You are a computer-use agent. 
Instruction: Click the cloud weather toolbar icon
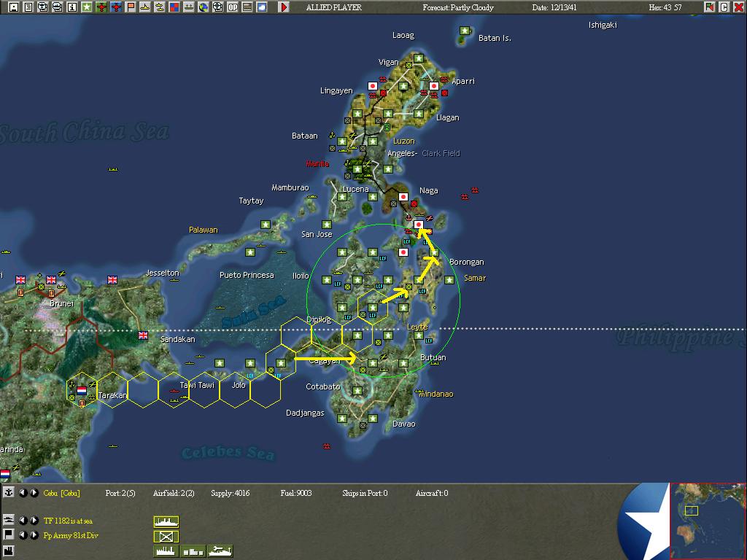(x=262, y=7)
